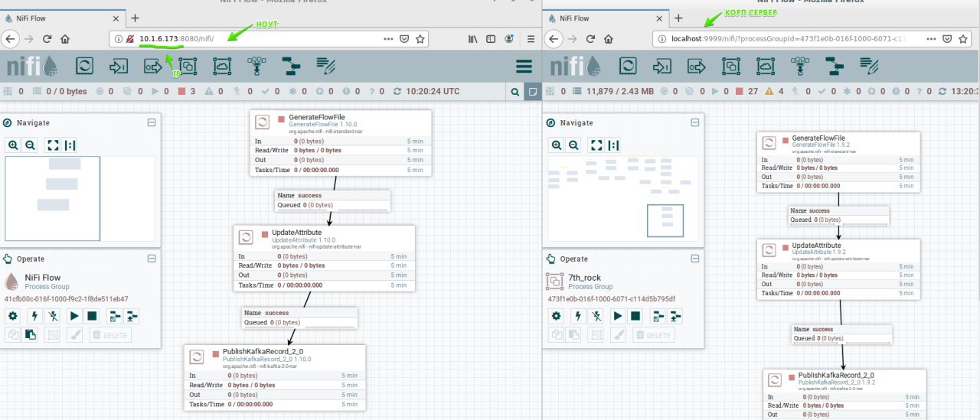Viewport: 980px width, 420px height.
Task: Open the search icon in left window's status bar
Action: coord(515,92)
